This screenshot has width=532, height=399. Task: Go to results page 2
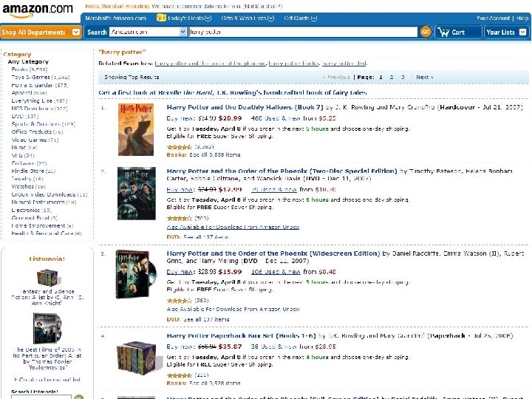click(392, 77)
